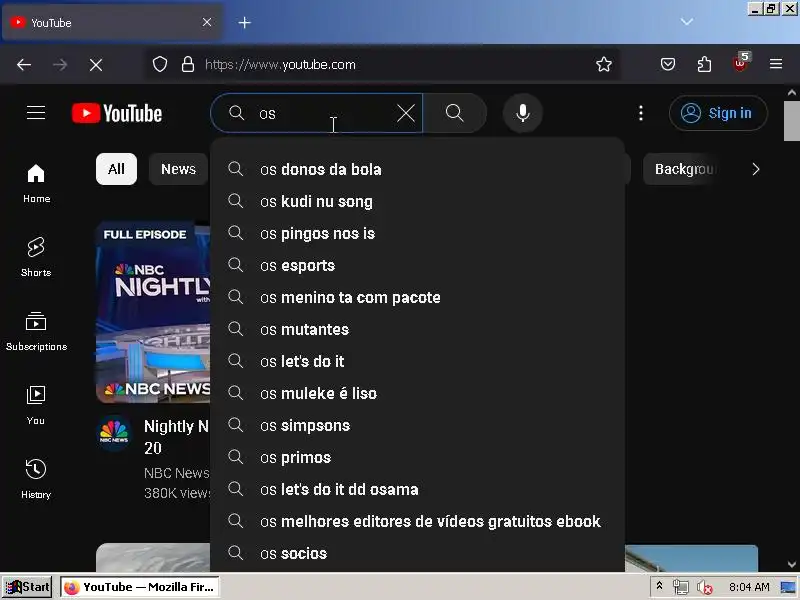800x600 pixels.
Task: Select the Background filter chip
Action: coord(683,169)
